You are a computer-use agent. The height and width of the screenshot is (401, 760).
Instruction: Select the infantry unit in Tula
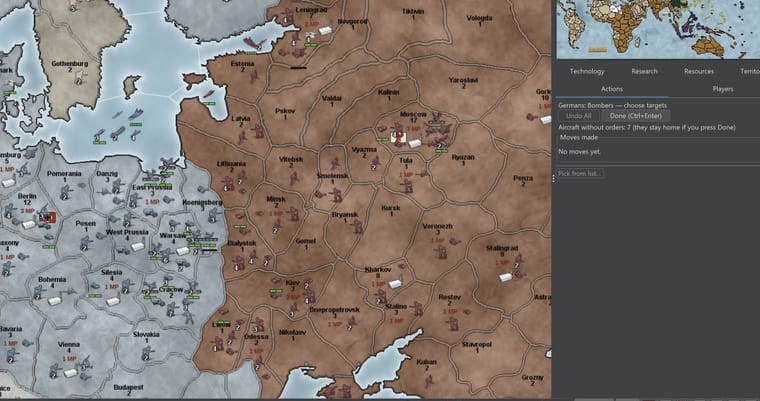408,186
